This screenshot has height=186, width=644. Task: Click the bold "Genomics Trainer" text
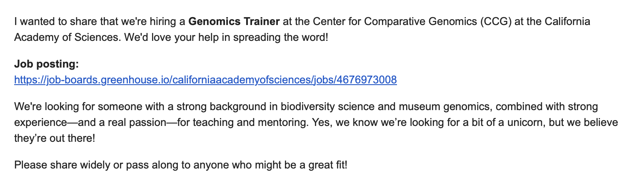pos(234,21)
